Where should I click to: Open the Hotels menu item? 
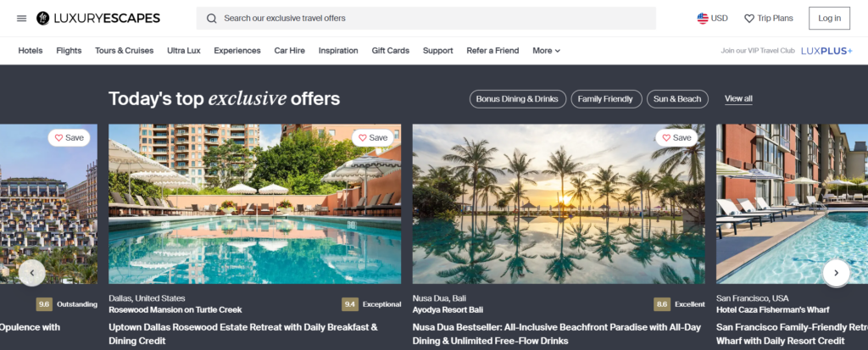coord(31,50)
